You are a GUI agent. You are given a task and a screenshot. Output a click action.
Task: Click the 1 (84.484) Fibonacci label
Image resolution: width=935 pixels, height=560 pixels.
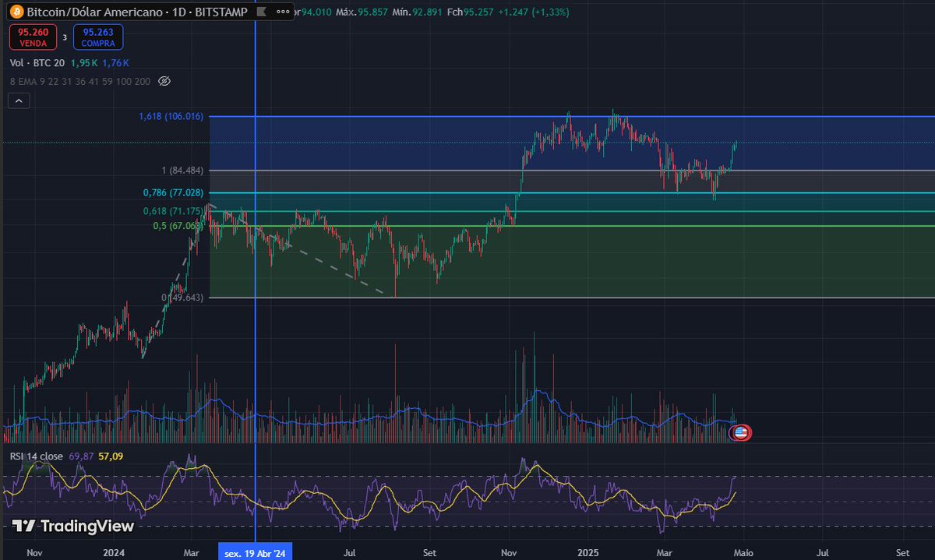[x=183, y=171]
